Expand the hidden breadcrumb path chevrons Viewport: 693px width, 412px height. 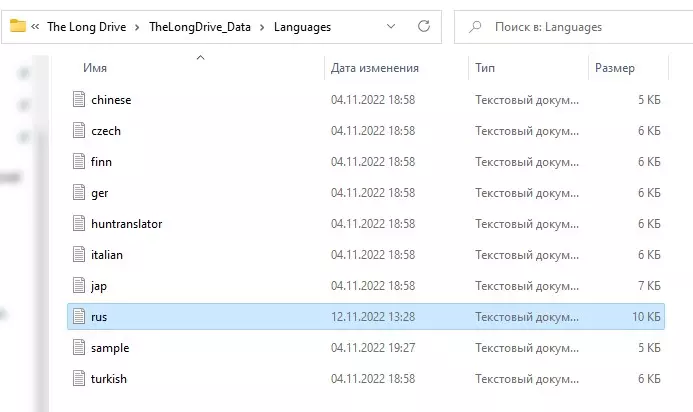click(36, 27)
